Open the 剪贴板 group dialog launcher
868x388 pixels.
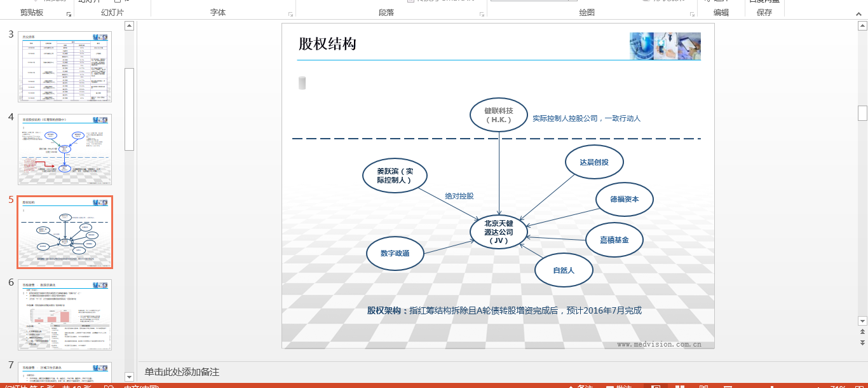click(x=69, y=13)
